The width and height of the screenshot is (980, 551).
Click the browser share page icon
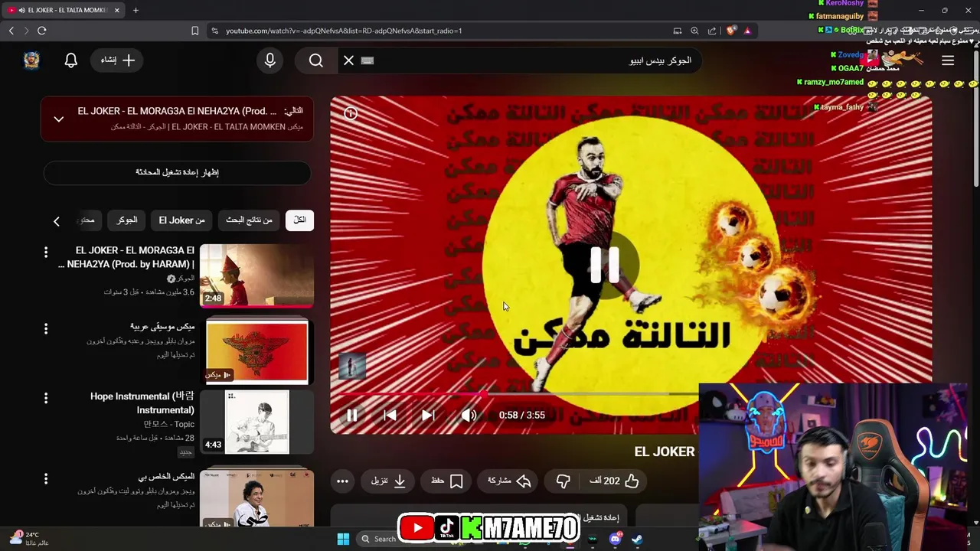tap(712, 31)
